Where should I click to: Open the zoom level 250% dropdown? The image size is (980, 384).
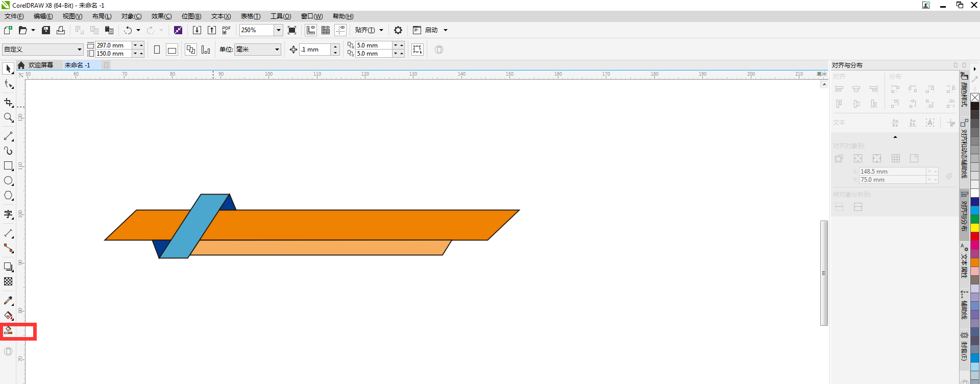coord(279,30)
